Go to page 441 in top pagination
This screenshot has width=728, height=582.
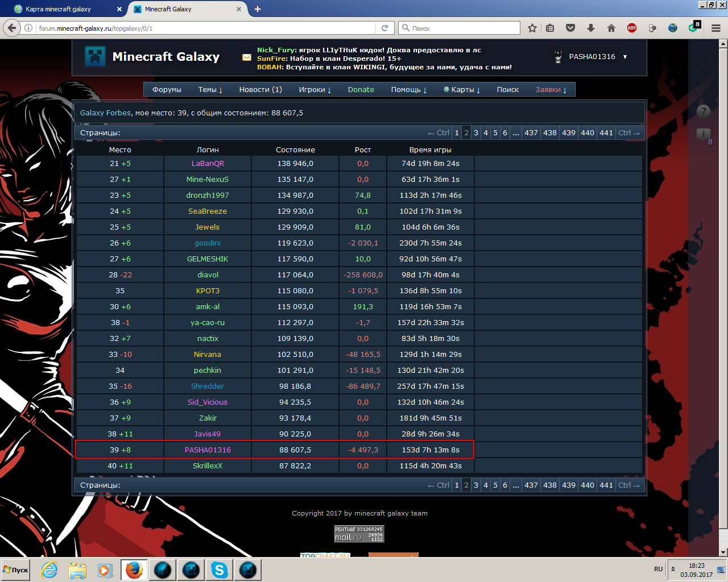[606, 133]
